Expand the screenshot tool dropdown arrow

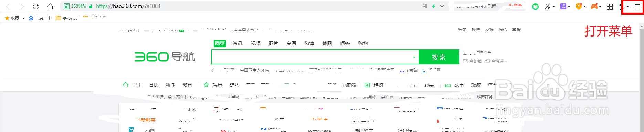point(553,7)
